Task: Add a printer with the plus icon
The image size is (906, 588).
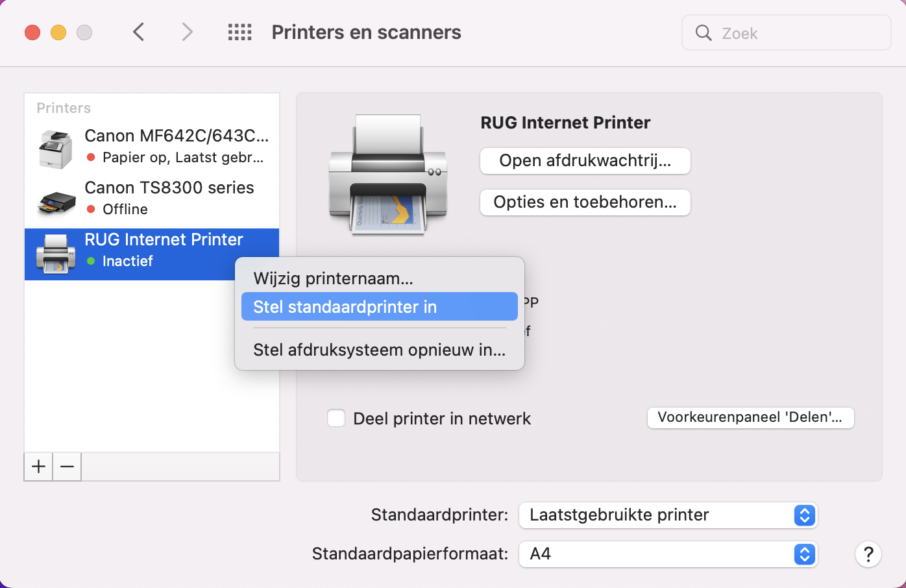Action: tap(38, 466)
